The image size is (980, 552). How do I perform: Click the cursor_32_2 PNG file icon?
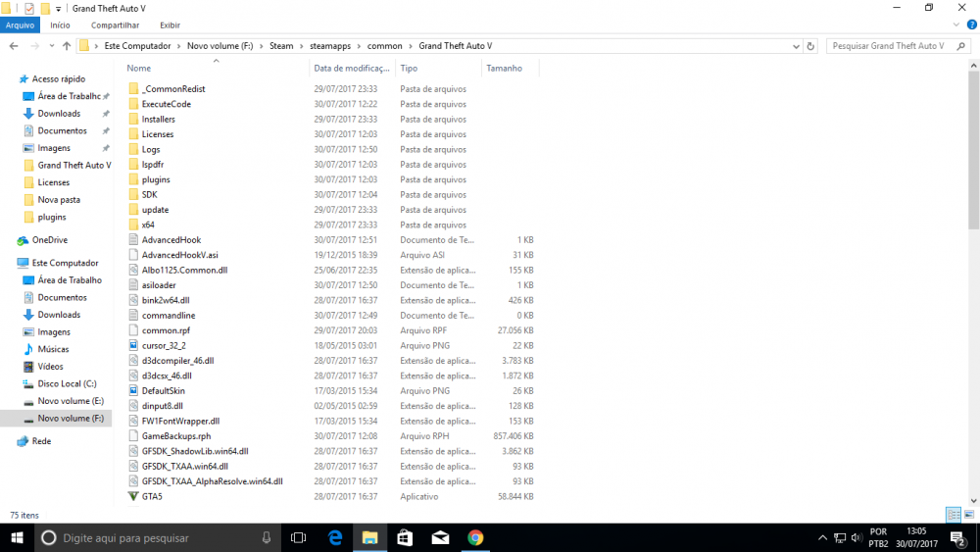tap(133, 345)
